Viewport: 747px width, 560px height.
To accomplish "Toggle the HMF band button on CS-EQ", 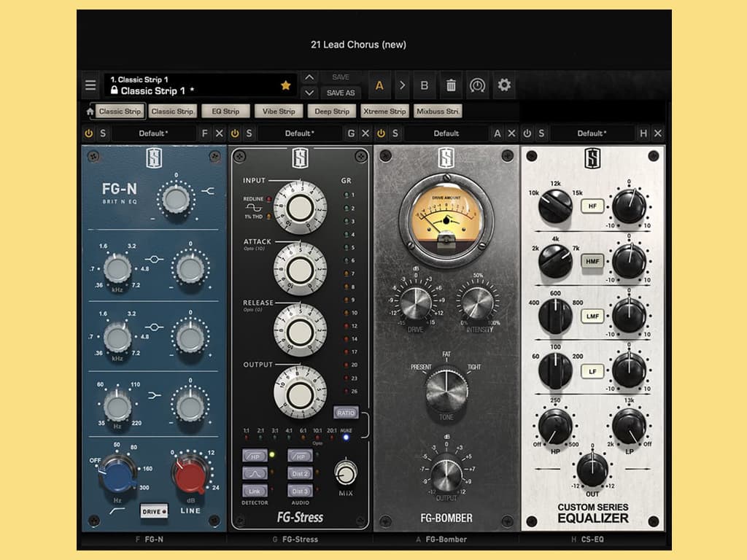I will (x=592, y=262).
